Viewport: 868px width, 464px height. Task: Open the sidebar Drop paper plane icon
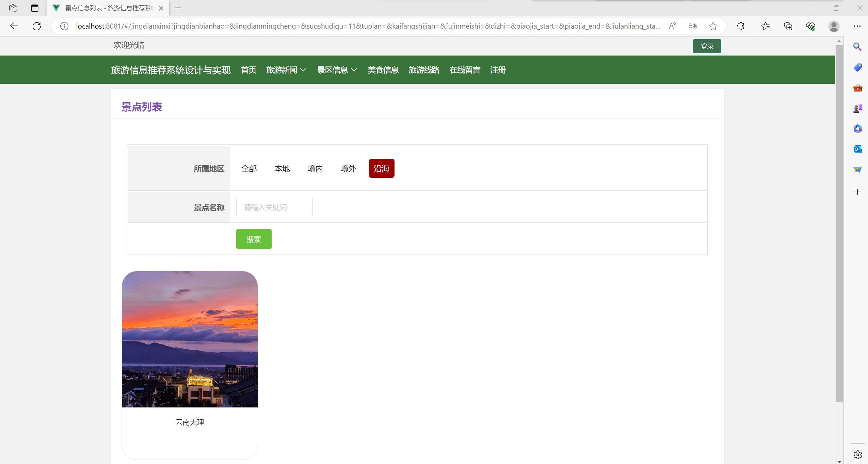click(857, 170)
